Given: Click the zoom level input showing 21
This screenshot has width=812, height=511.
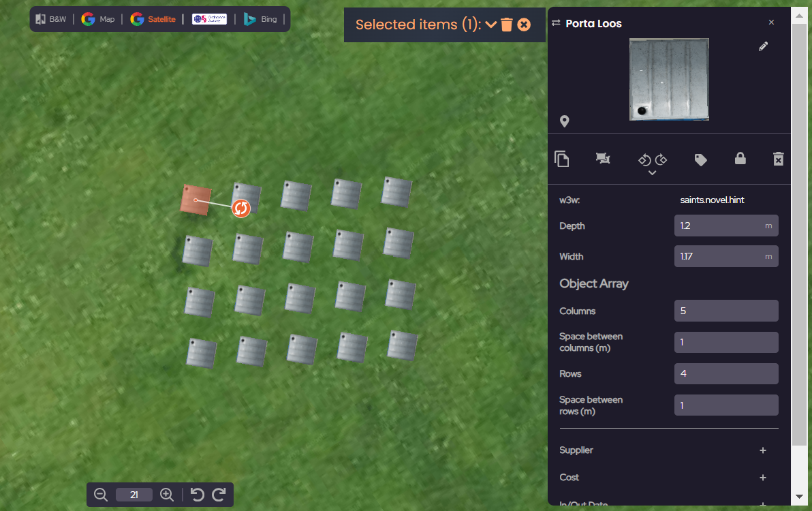Looking at the screenshot, I should pos(134,494).
